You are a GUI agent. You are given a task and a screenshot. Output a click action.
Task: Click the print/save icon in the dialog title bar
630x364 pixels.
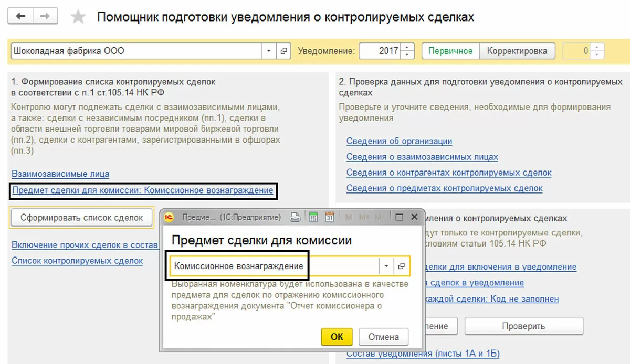(x=296, y=217)
